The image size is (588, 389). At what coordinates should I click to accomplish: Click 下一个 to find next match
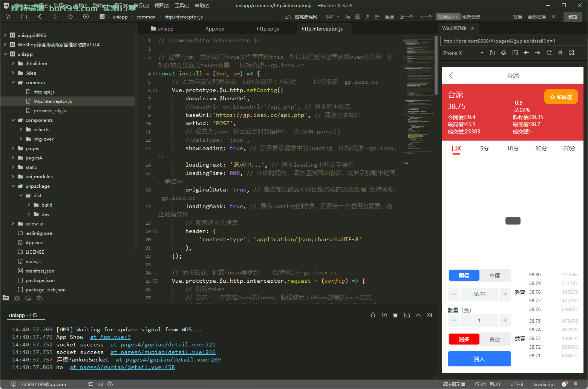tap(426, 17)
